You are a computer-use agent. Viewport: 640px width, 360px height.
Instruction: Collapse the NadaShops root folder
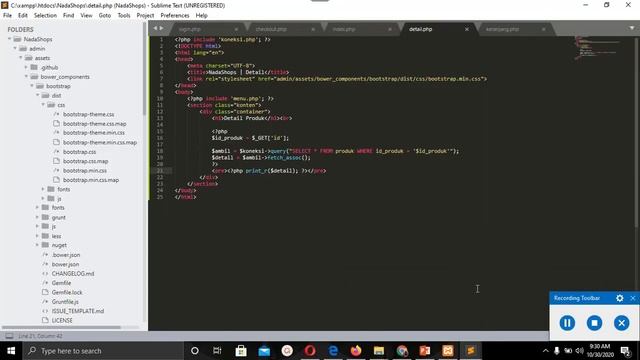click(9, 39)
